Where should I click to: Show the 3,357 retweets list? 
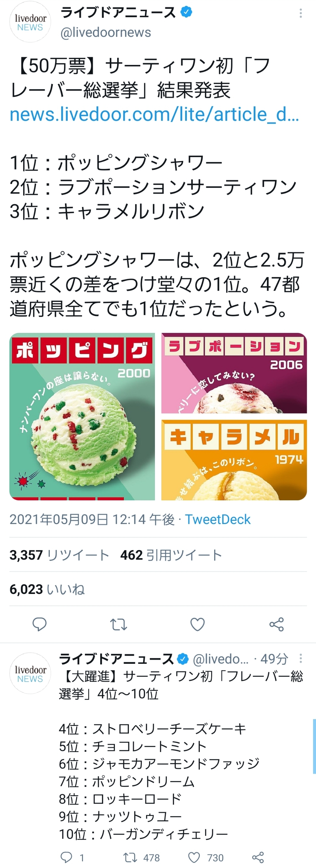click(59, 555)
